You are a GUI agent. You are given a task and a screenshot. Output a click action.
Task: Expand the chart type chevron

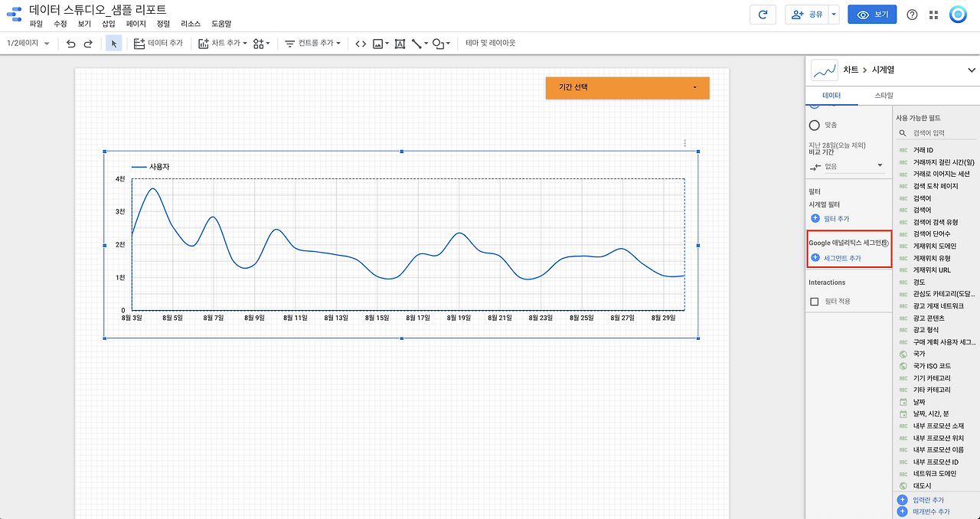click(x=972, y=70)
